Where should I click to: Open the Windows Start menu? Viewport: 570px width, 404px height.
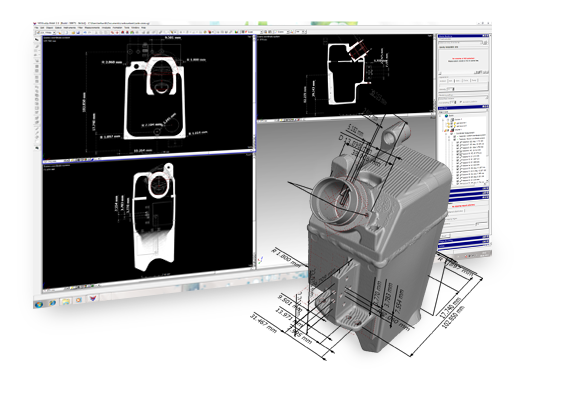pyautogui.click(x=39, y=304)
